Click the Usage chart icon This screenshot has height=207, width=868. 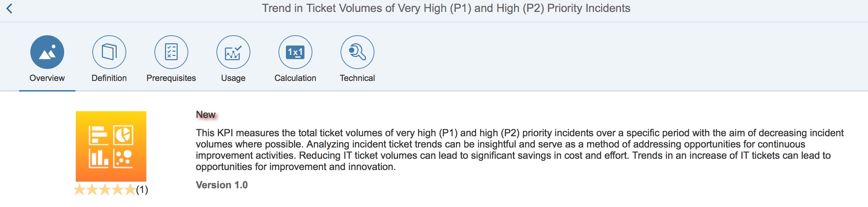coord(233,52)
